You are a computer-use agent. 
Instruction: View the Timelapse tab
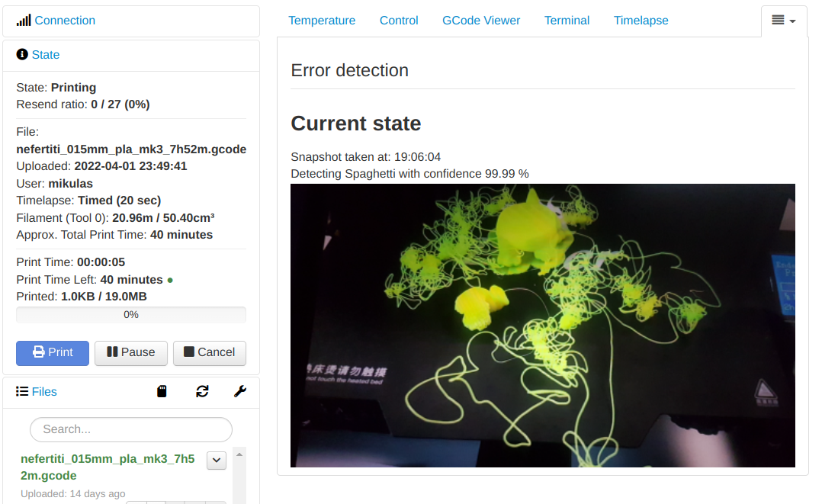coord(641,21)
